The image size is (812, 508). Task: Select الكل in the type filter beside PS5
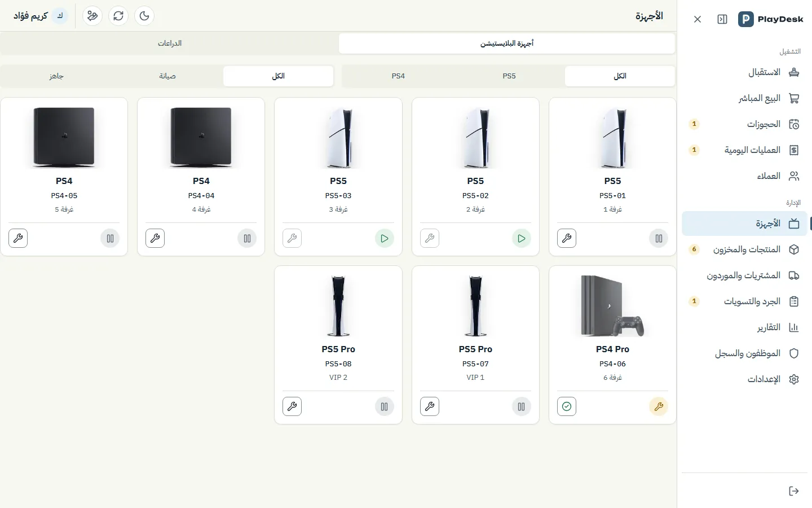[x=620, y=76]
